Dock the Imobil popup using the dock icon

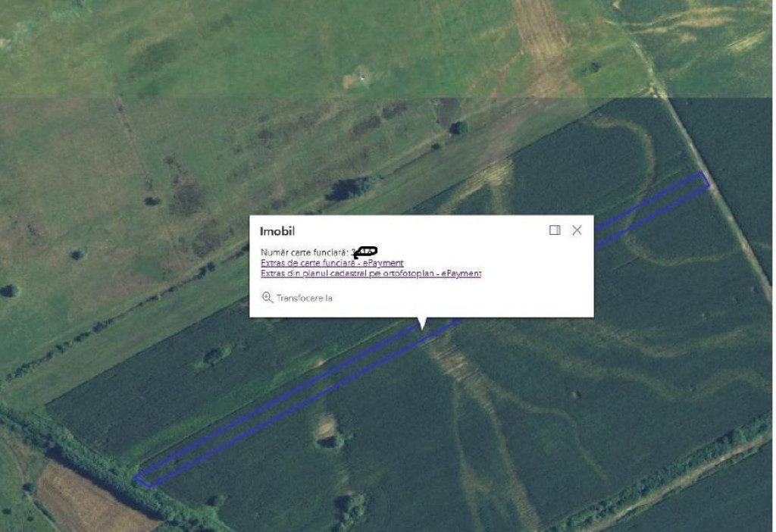click(554, 230)
